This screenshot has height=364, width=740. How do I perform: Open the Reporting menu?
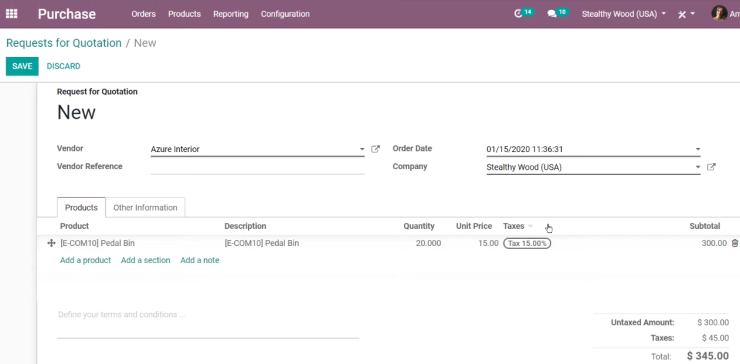coord(231,14)
